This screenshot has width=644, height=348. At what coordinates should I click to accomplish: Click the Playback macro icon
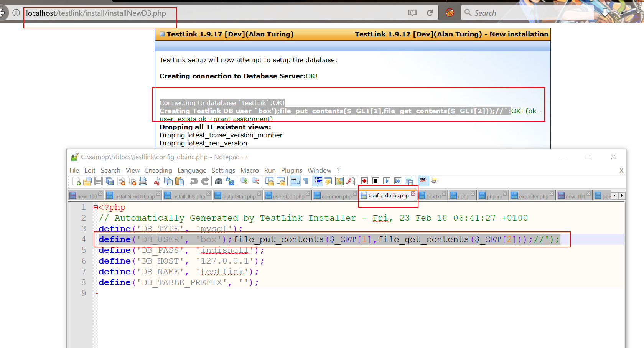(387, 181)
